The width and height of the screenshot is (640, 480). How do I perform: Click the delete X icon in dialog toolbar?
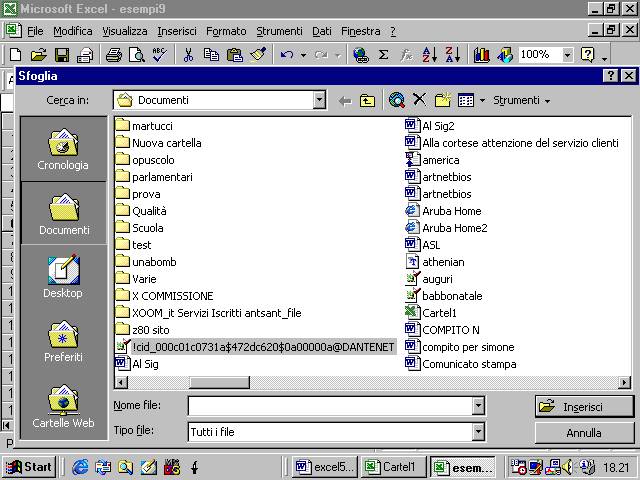pyautogui.click(x=419, y=100)
